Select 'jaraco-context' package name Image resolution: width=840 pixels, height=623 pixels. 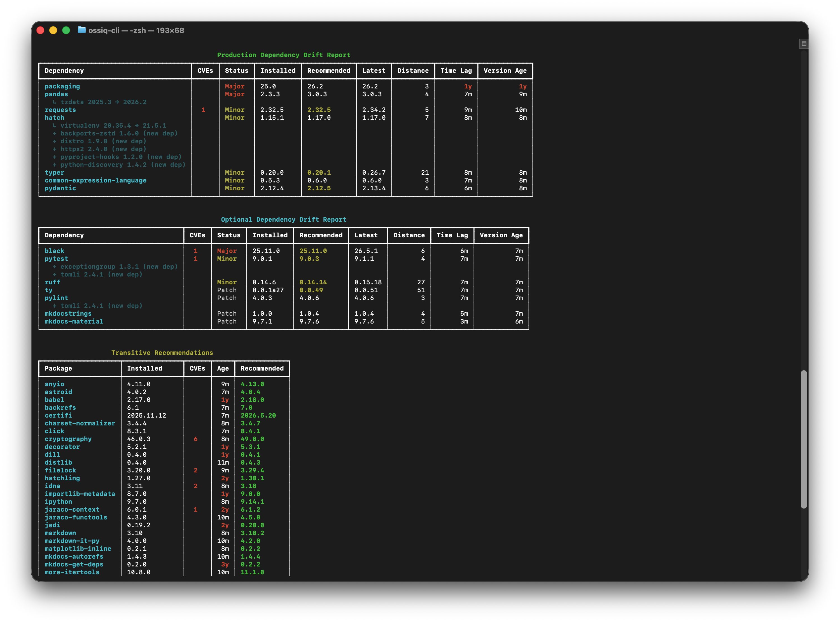[72, 509]
